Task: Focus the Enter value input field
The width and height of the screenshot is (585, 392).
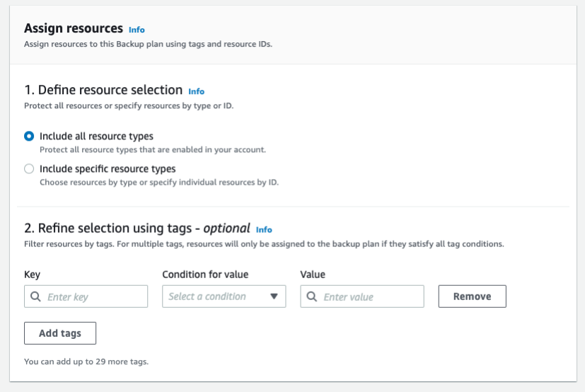Action: (369, 296)
